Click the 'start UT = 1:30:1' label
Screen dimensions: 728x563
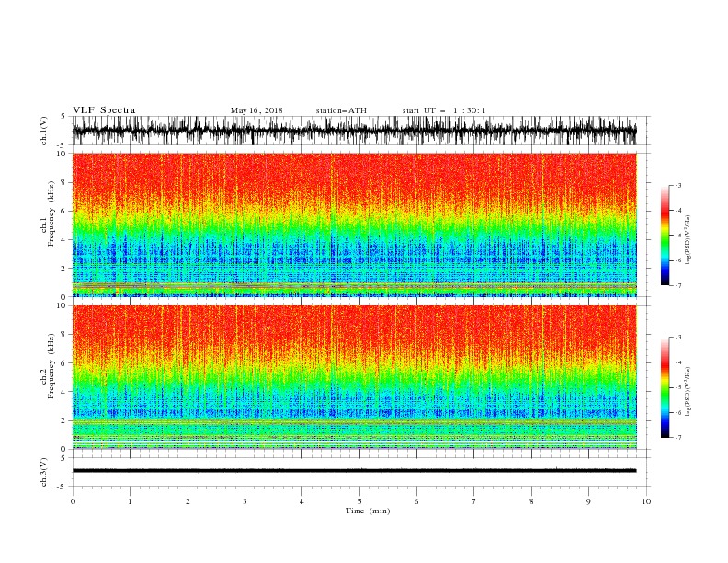[x=444, y=110]
